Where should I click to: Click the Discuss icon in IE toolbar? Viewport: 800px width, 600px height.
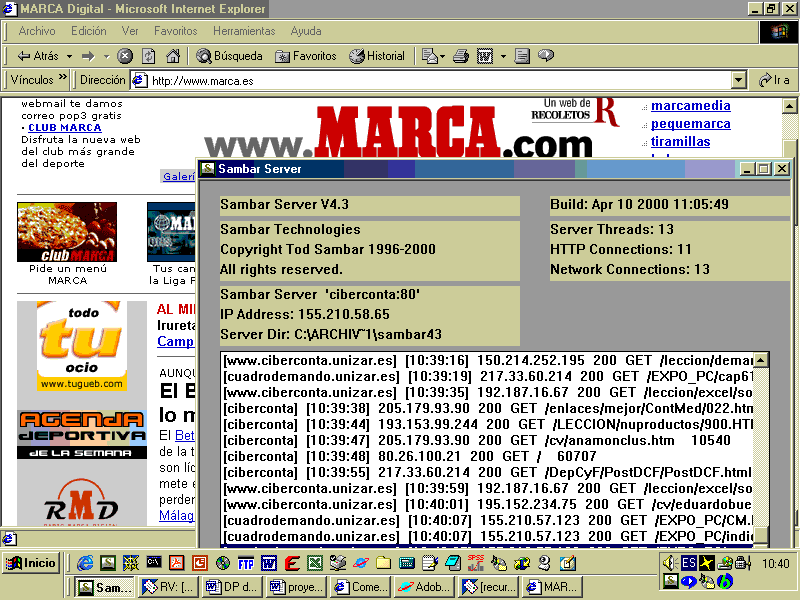[521, 56]
